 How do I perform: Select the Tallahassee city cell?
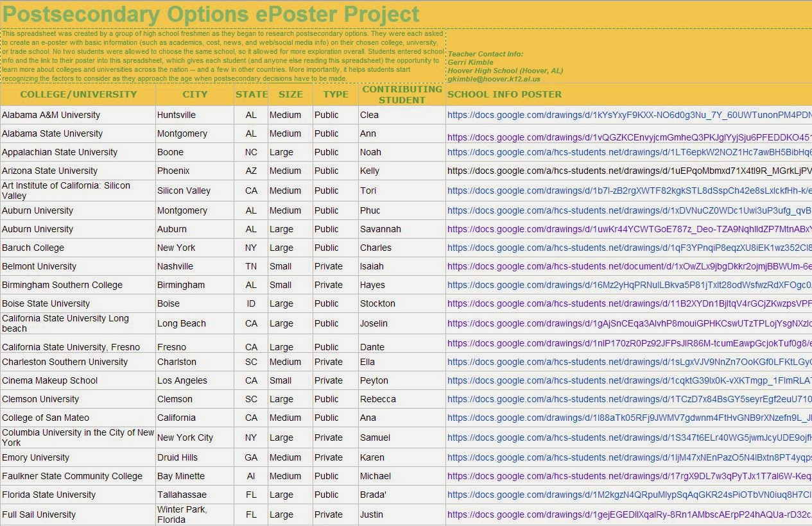pos(195,495)
